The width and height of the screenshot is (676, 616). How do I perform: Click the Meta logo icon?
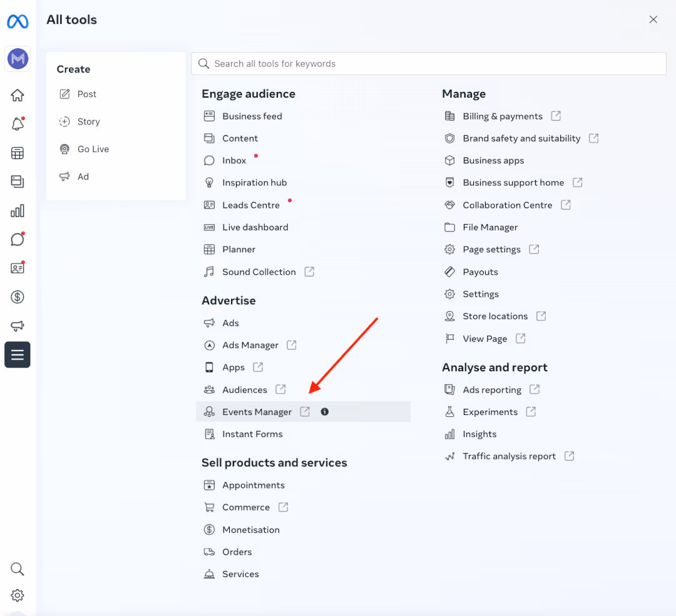coord(18,21)
